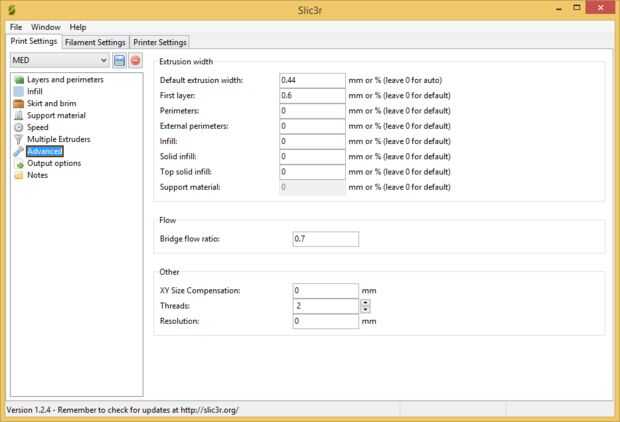
Task: Click the Resolution input field
Action: coord(326,321)
